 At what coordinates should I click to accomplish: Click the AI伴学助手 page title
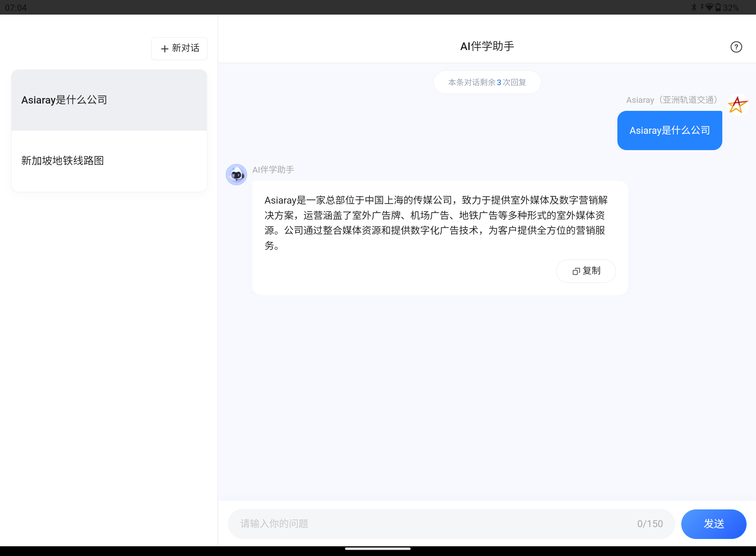coord(487,46)
